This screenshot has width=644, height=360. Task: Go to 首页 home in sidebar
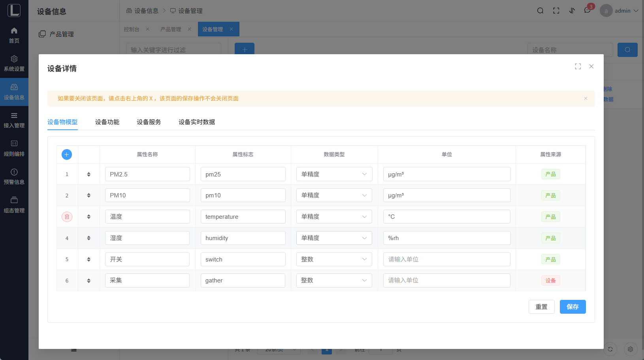point(14,35)
